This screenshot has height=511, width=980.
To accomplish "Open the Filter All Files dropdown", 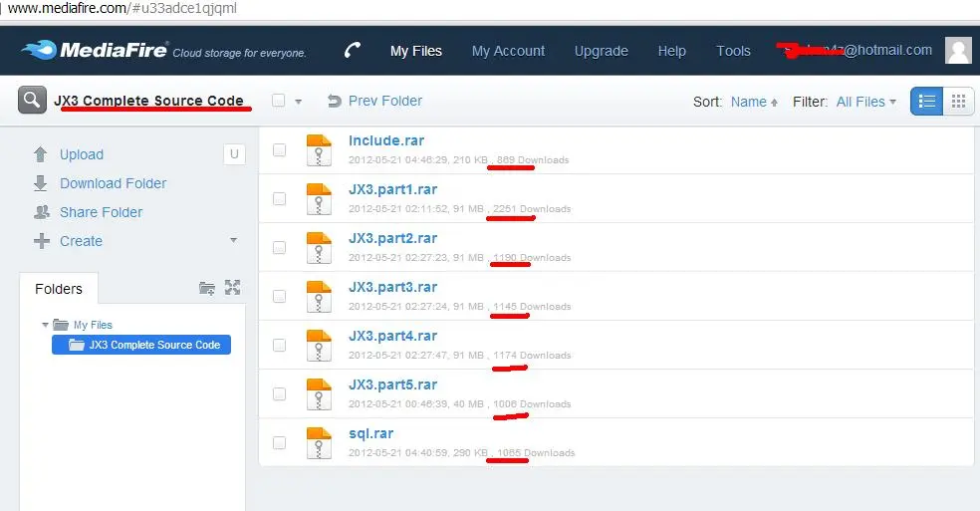I will tap(866, 102).
